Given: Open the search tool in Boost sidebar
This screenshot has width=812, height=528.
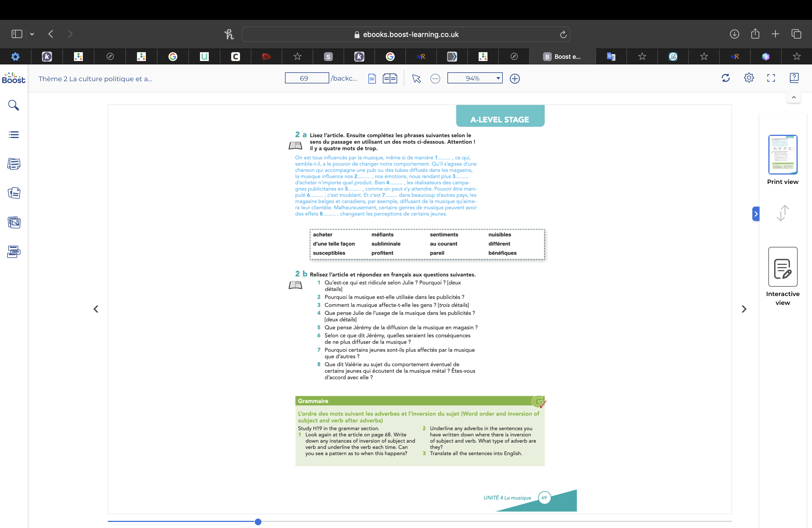Looking at the screenshot, I should 13,105.
